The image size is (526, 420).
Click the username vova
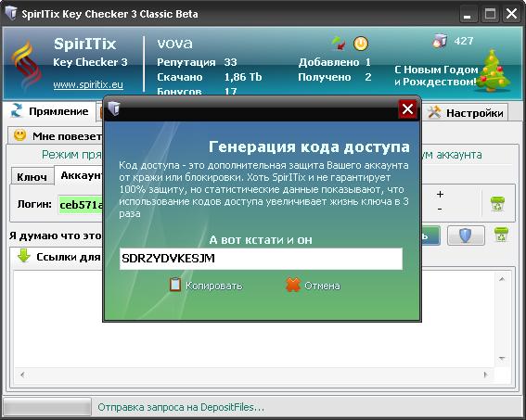[x=174, y=44]
